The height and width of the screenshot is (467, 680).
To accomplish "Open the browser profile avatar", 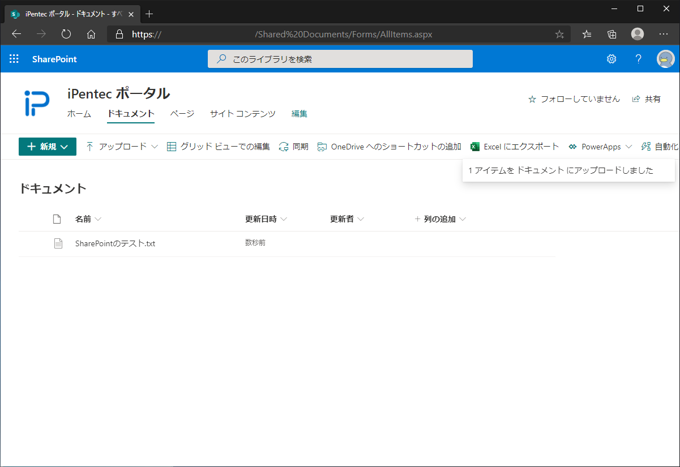I will [x=638, y=34].
